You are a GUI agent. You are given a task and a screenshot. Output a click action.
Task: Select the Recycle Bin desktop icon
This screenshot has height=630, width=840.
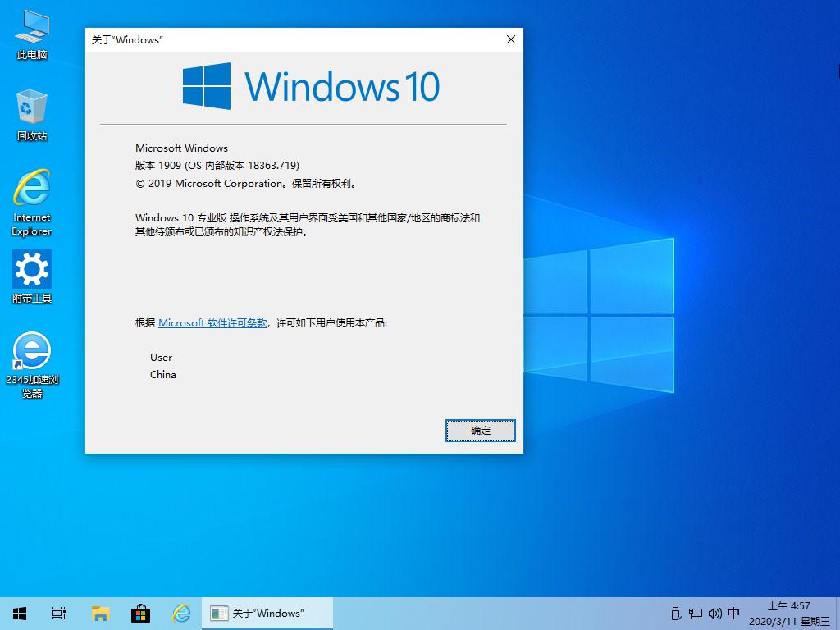(x=32, y=115)
